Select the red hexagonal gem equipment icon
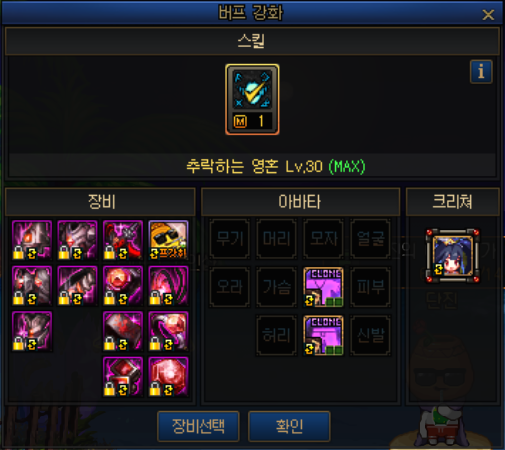The height and width of the screenshot is (450, 505). click(168, 377)
